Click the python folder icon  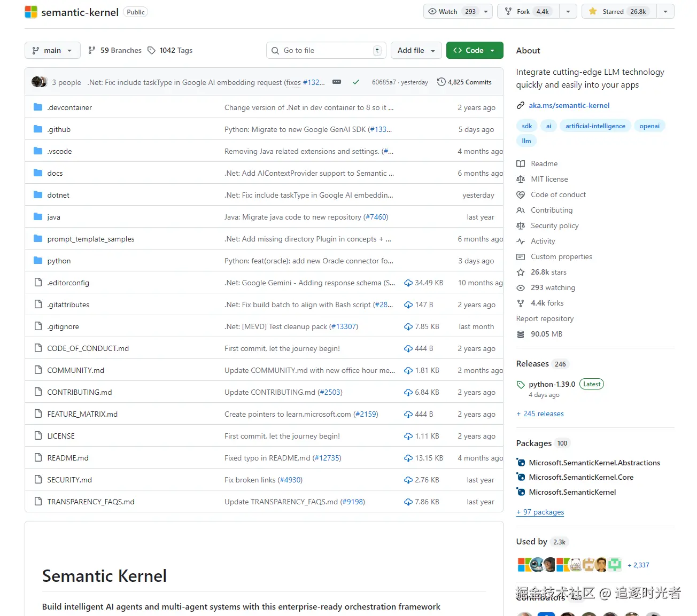click(38, 261)
